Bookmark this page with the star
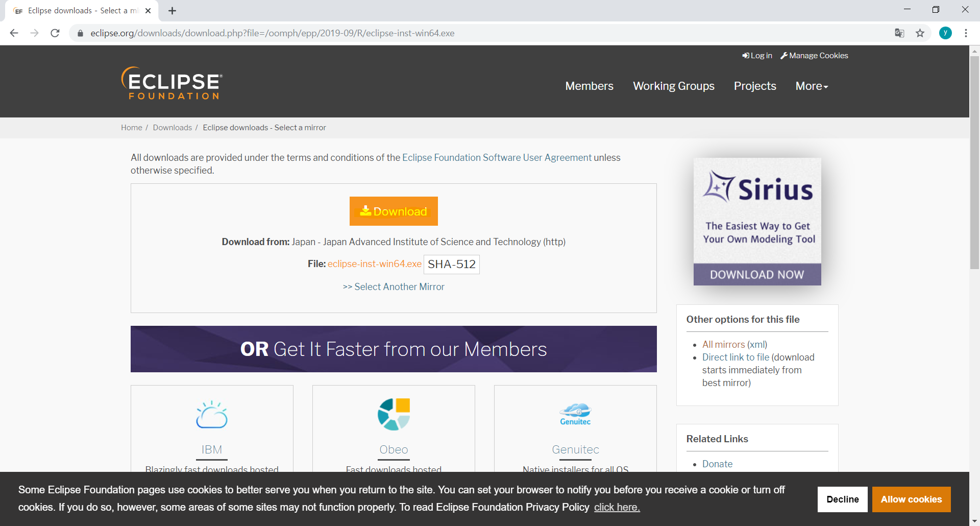980x526 pixels. [920, 33]
